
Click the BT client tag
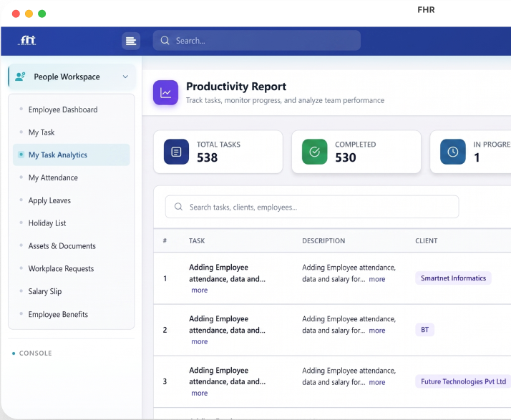pyautogui.click(x=424, y=330)
